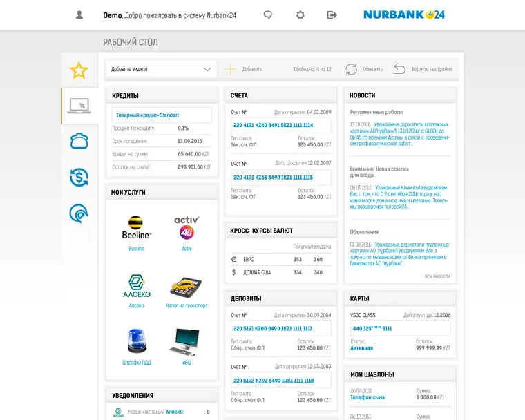Click the Кредиты widget header
The width and height of the screenshot is (525, 420).
tap(162, 95)
